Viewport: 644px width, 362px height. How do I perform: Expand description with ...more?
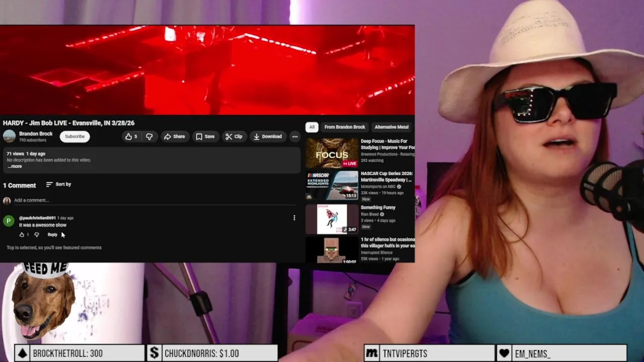(15, 166)
